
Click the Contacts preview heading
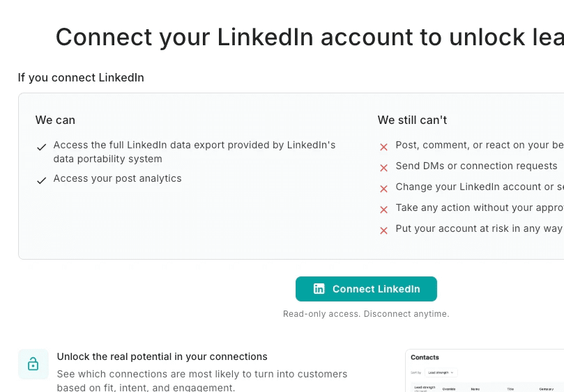coord(425,357)
